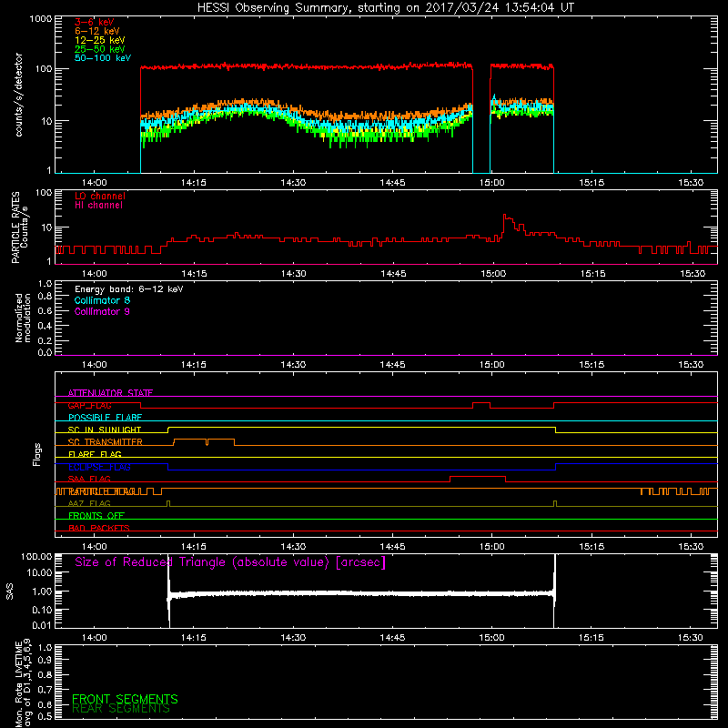This screenshot has height=728, width=728.
Task: Click the SAA_FLAG label
Action: click(89, 479)
